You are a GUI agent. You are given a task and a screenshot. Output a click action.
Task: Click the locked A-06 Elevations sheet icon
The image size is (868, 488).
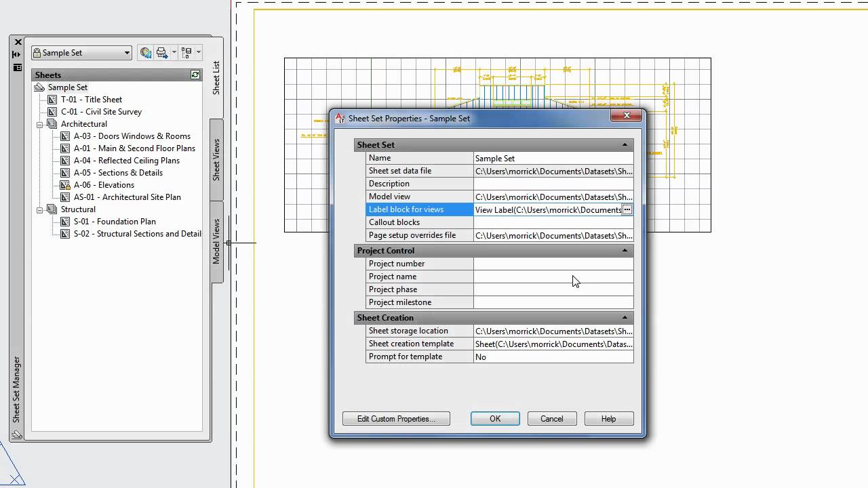tap(66, 185)
